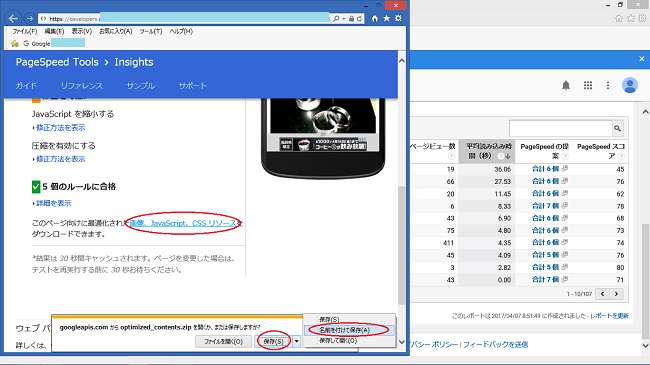
Task: Open the home page icon in front window
Action: point(375,18)
